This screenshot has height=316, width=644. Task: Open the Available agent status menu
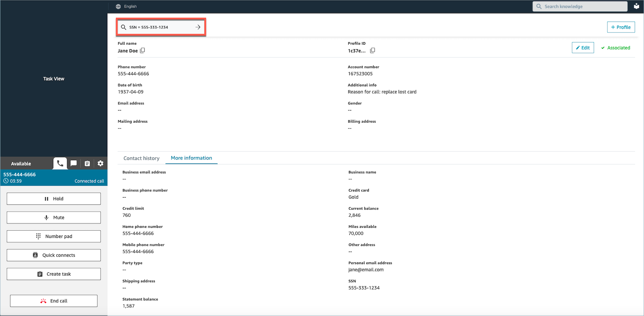(x=21, y=164)
